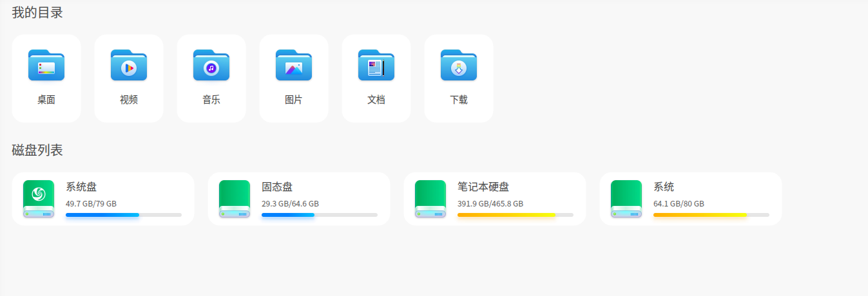Click the 29.3 GB/64.6 GB usage text

pos(290,204)
